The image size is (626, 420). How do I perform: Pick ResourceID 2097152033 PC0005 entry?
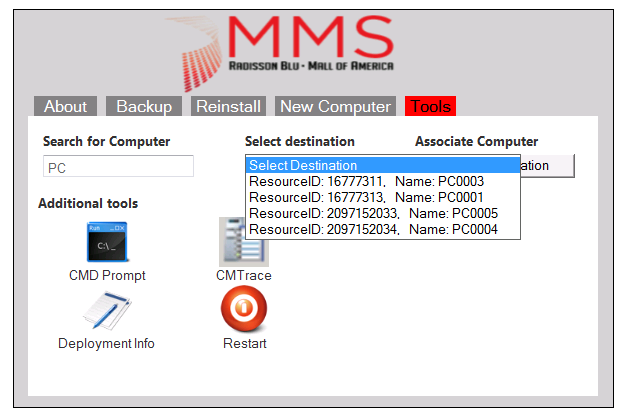(383, 213)
